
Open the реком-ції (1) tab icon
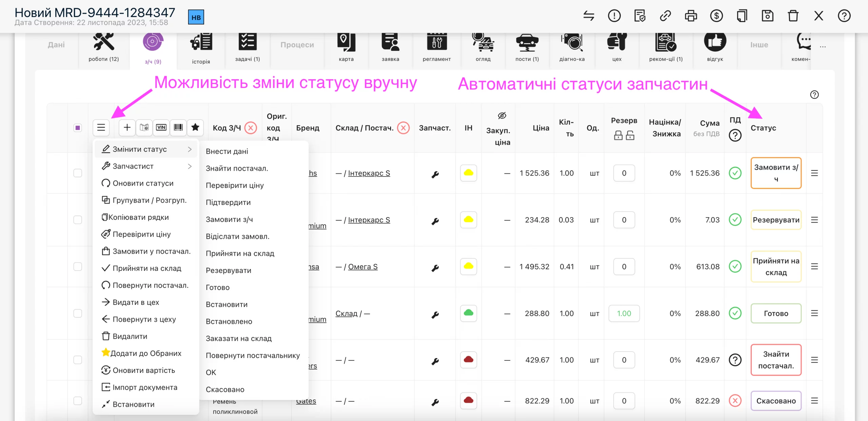[666, 42]
